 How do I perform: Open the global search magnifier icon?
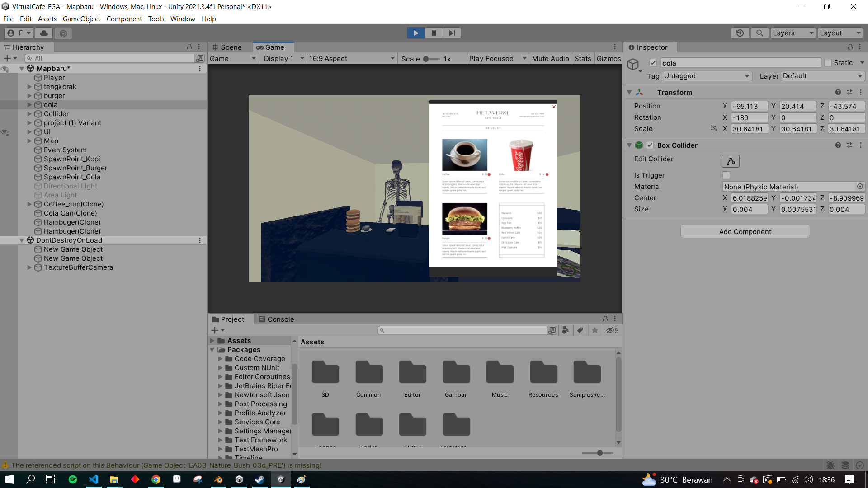coord(759,33)
